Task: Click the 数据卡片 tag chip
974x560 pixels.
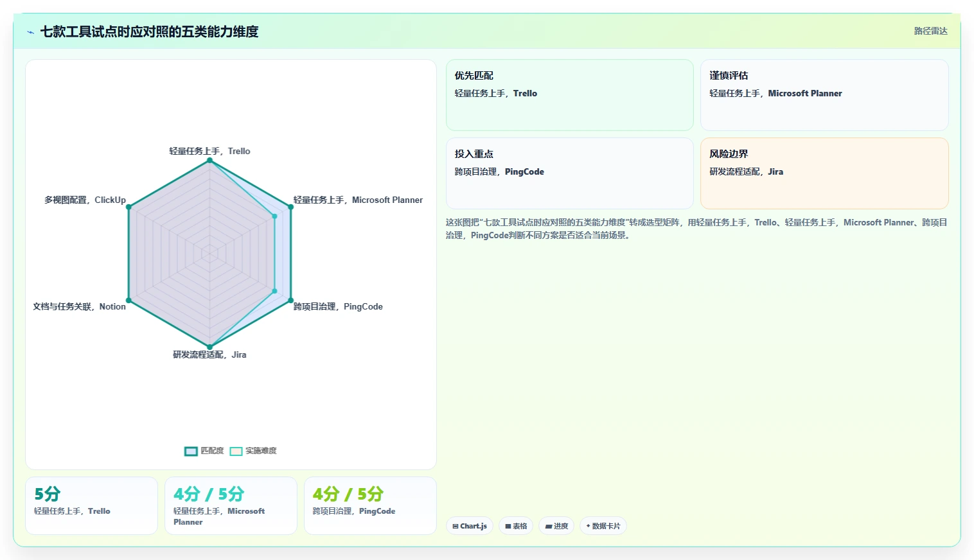Action: click(603, 526)
